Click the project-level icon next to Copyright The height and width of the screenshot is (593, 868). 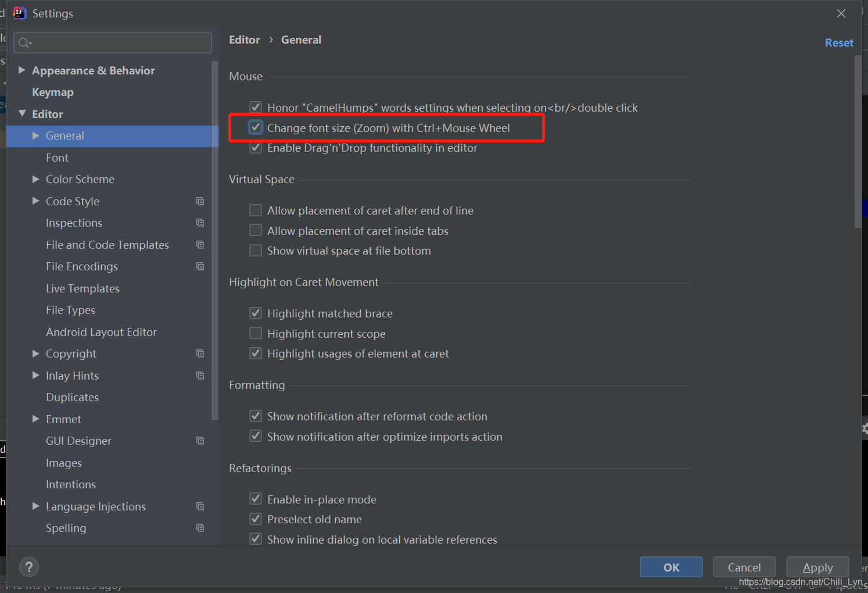point(200,353)
